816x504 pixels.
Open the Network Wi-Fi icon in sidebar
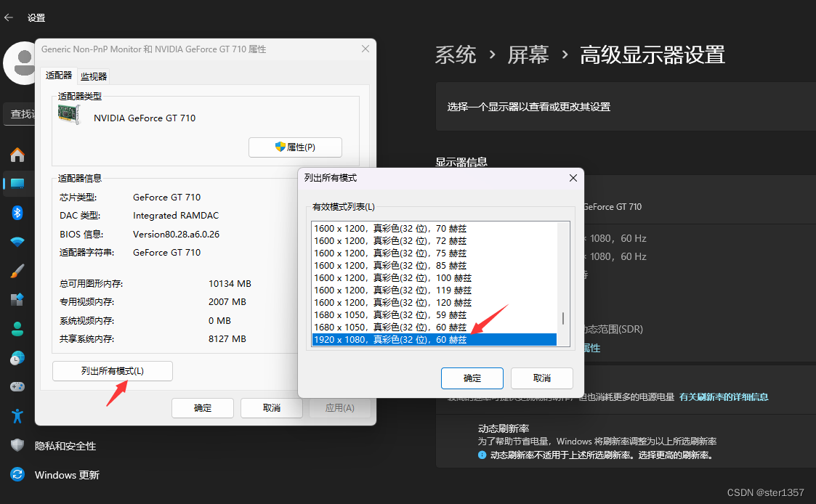[17, 242]
